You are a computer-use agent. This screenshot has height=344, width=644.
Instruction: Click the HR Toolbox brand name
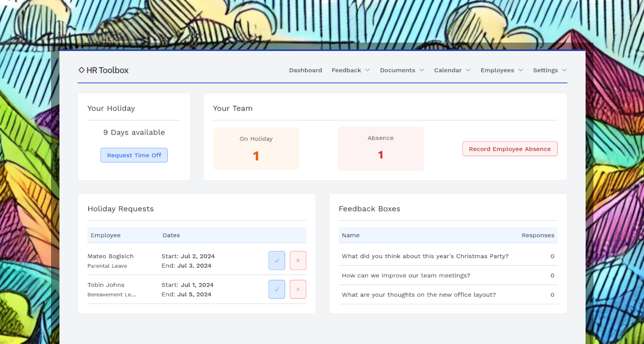(107, 70)
